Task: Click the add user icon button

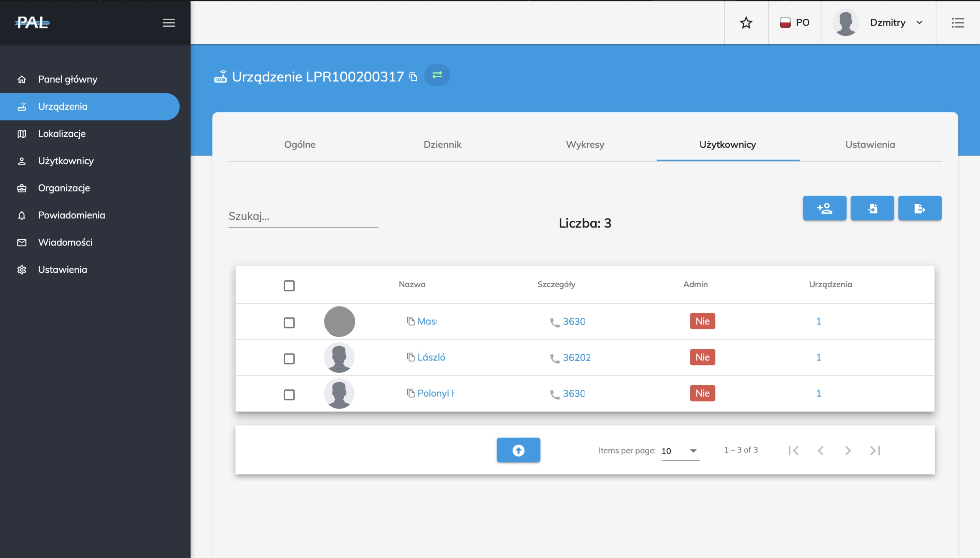Action: click(824, 208)
